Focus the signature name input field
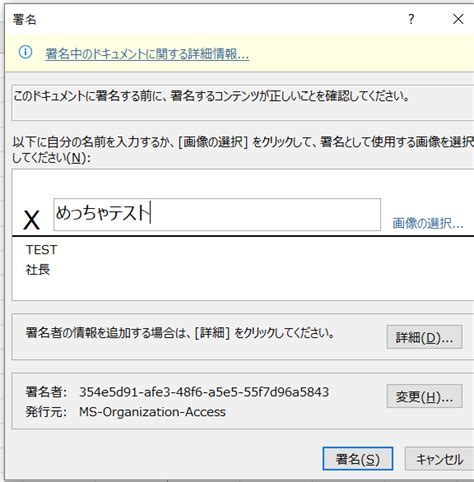474x482 pixels. click(x=217, y=214)
